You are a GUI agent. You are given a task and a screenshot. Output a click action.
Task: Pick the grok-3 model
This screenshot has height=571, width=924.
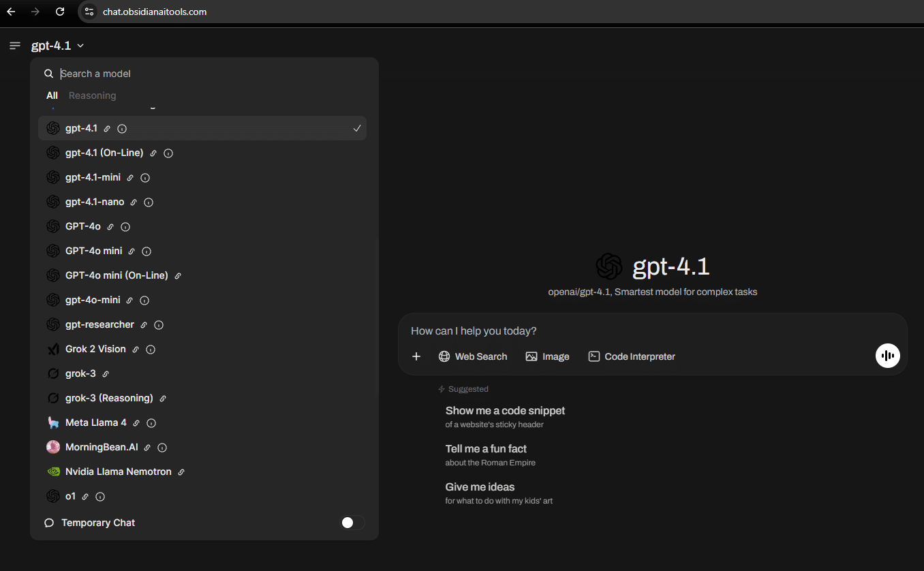tap(202, 373)
